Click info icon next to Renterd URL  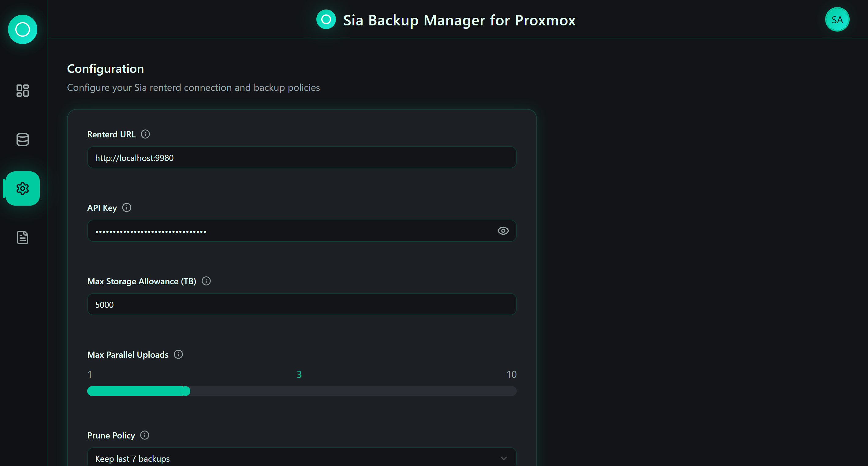pos(145,134)
